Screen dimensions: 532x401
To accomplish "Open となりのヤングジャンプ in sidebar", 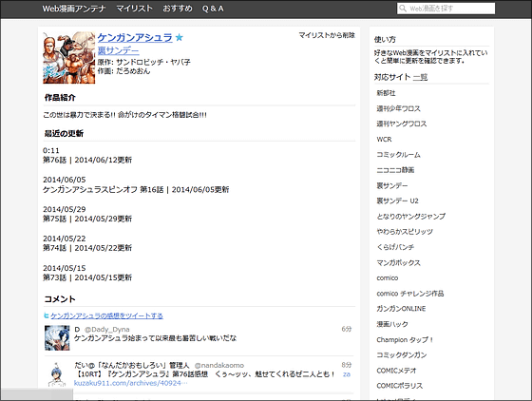I will click(x=410, y=216).
